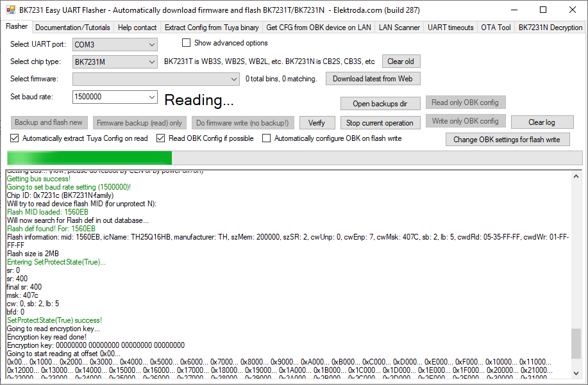Click log line 'Flash def found! For: 1560EB'
This screenshot has width=588, height=385.
51,229
